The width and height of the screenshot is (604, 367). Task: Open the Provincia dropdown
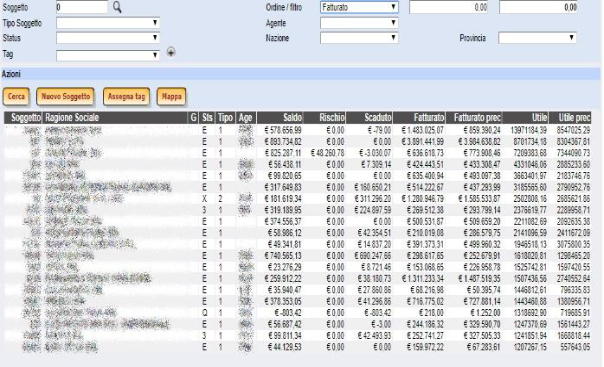pyautogui.click(x=537, y=38)
